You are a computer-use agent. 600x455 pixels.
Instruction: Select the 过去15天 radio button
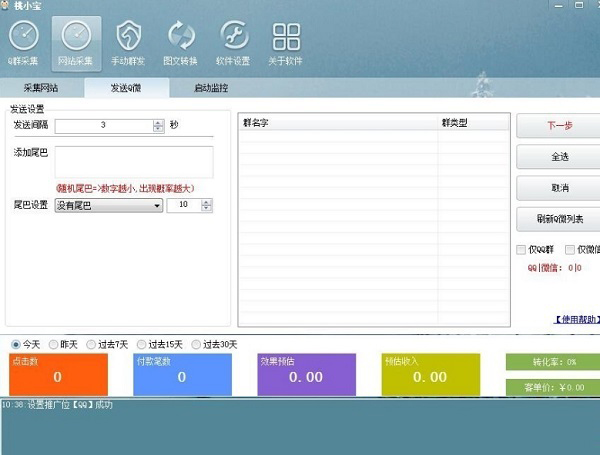coord(141,344)
